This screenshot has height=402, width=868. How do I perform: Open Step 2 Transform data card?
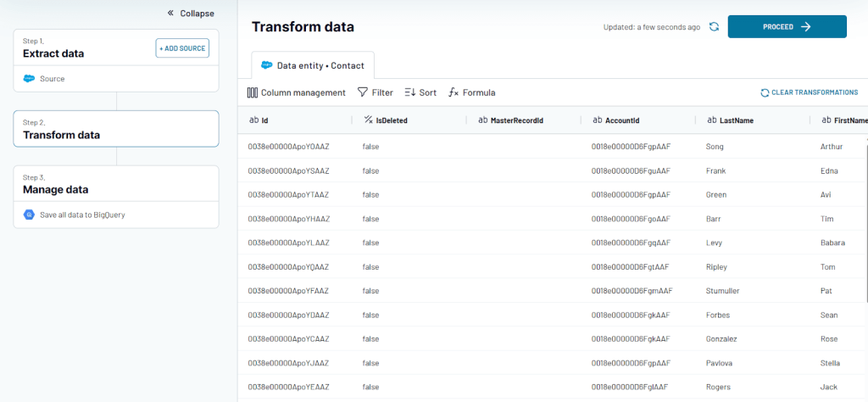[116, 128]
